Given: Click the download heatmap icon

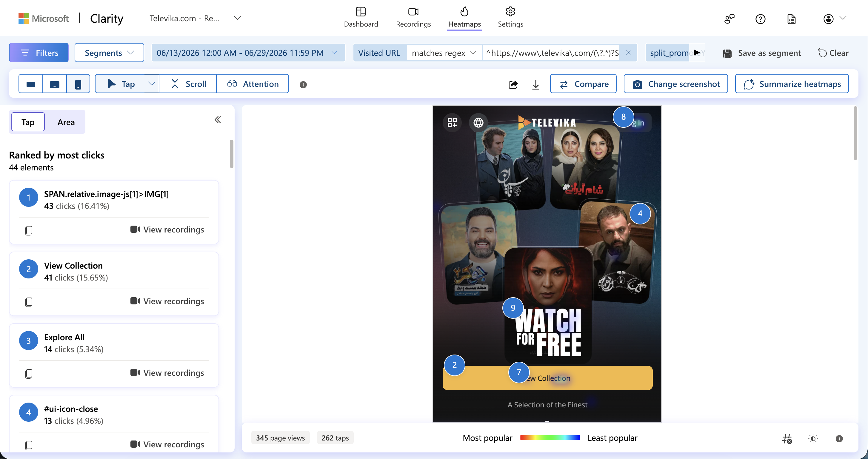Looking at the screenshot, I should tap(536, 84).
